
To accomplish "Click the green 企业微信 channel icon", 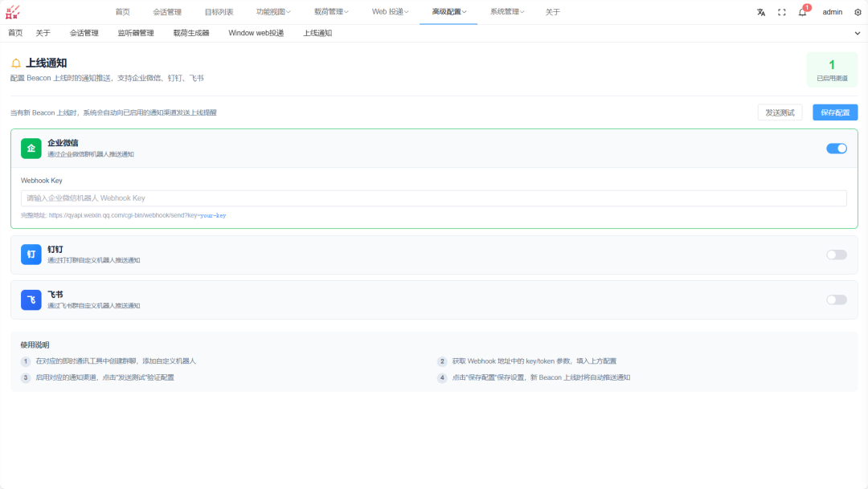I will (x=31, y=149).
